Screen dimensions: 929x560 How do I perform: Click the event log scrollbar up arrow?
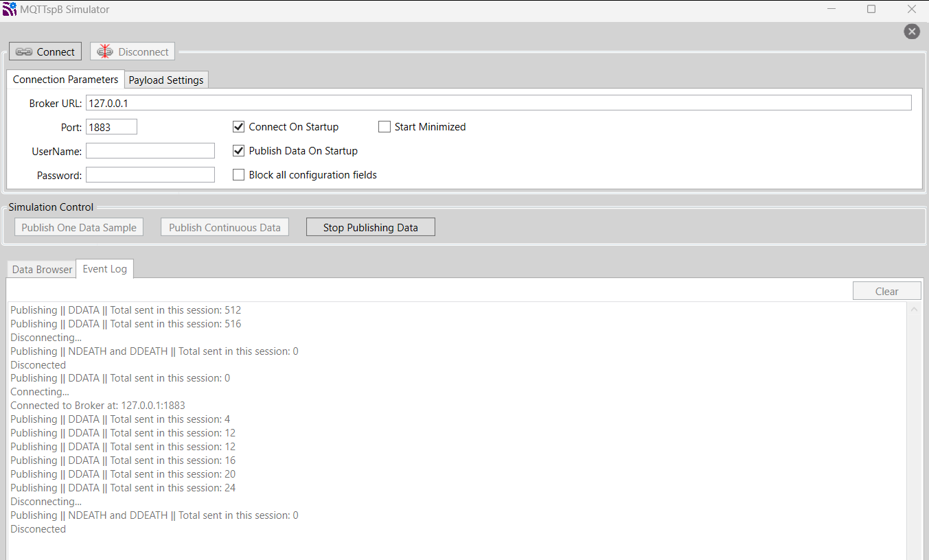[914, 310]
